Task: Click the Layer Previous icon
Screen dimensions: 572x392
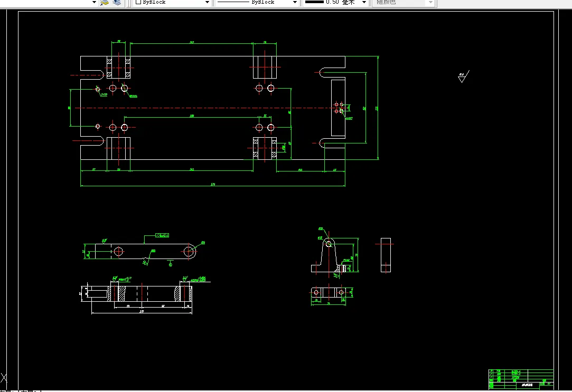Action: (x=117, y=2)
